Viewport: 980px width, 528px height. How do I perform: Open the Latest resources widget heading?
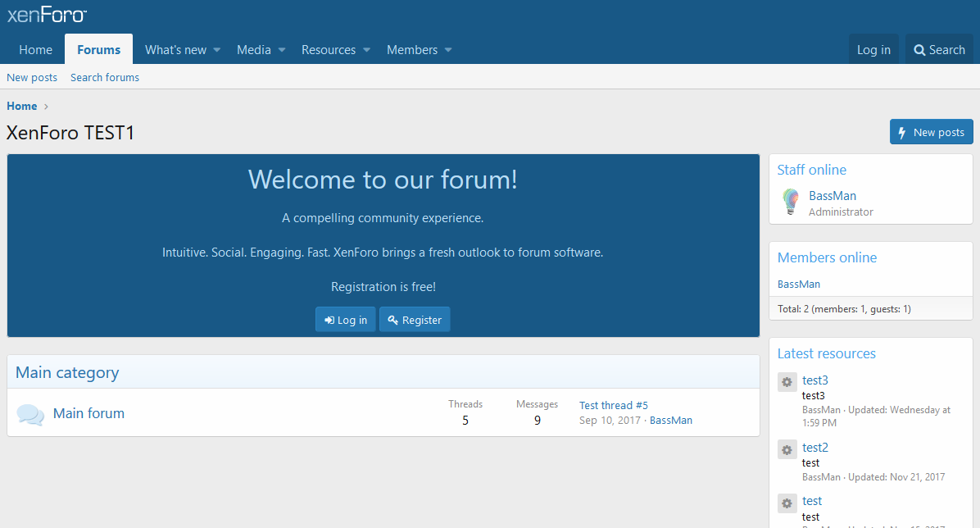(826, 353)
